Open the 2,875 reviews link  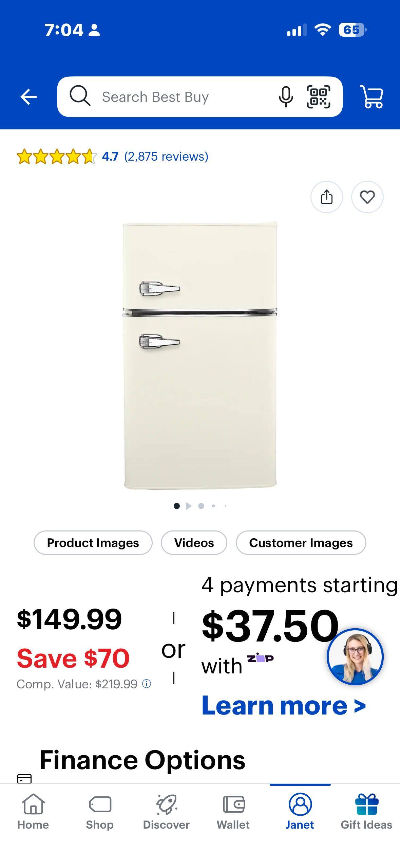pyautogui.click(x=166, y=156)
